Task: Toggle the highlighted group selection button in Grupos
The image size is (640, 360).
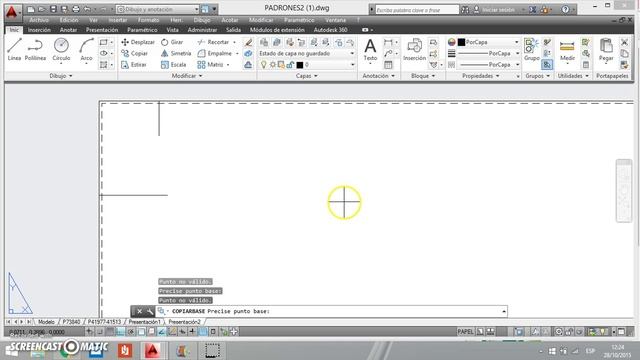Action: (x=547, y=64)
